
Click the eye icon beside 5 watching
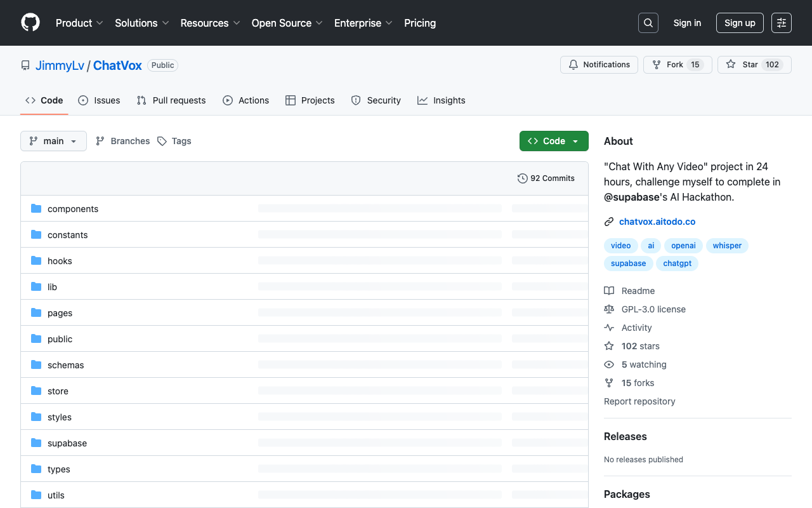click(609, 364)
